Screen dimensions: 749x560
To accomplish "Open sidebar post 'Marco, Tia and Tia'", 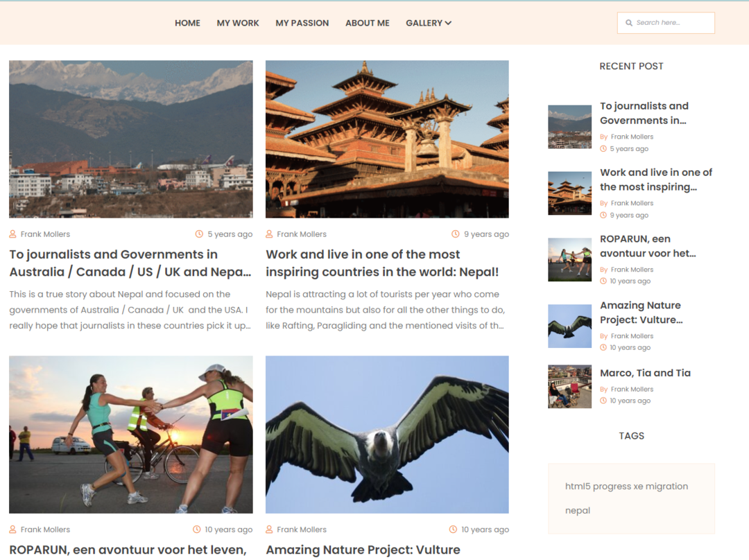I will [x=646, y=373].
